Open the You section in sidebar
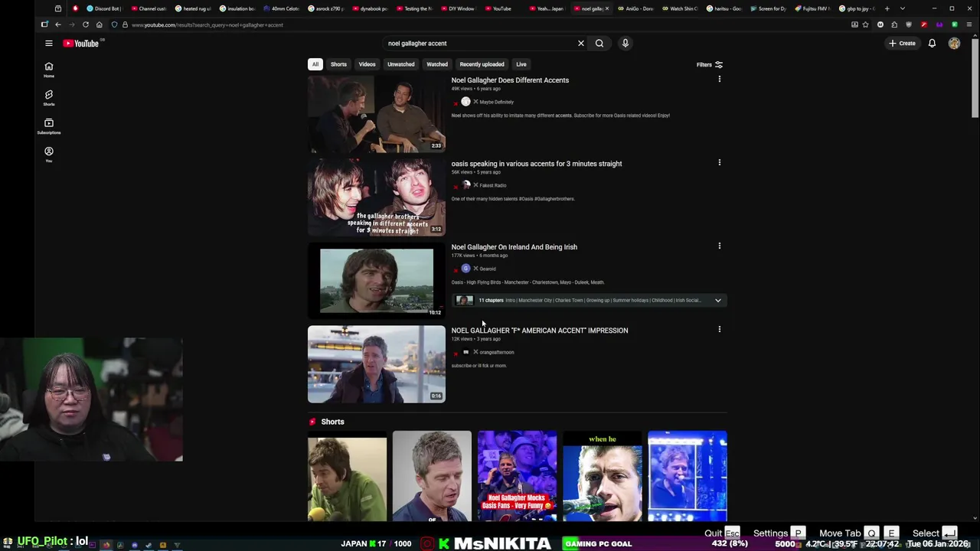980x551 pixels. pyautogui.click(x=48, y=154)
